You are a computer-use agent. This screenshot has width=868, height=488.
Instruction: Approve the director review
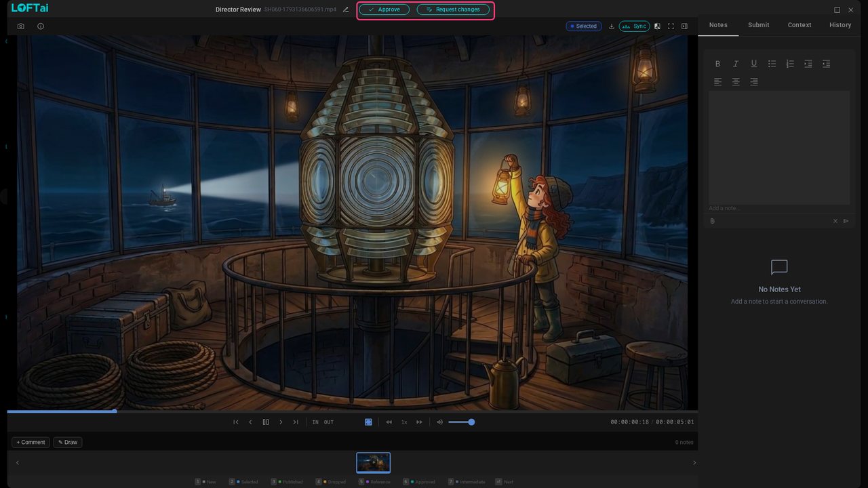(384, 9)
